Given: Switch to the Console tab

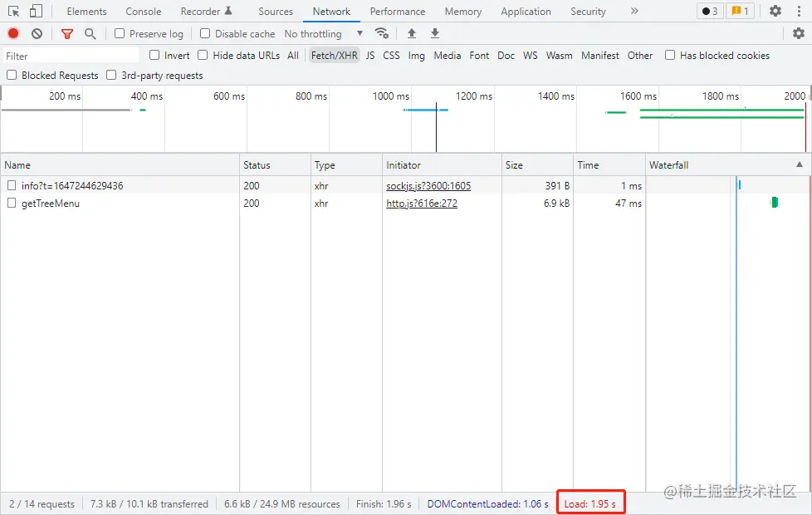Looking at the screenshot, I should (x=144, y=12).
